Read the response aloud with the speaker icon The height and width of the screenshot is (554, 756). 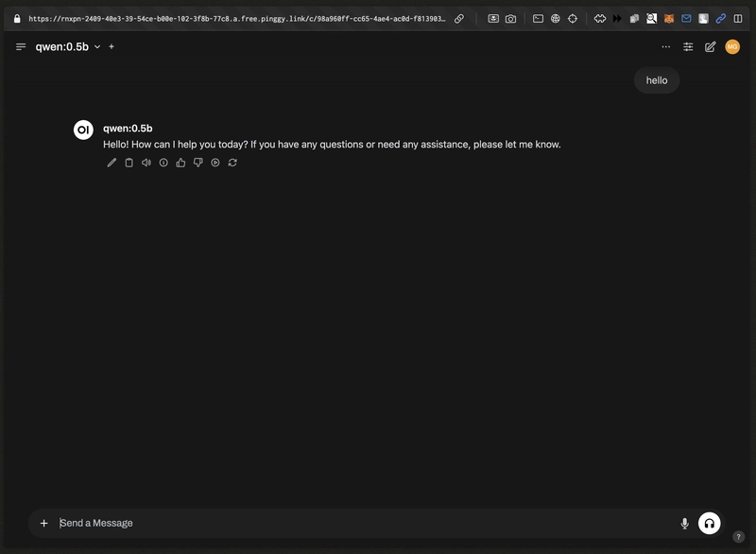point(146,163)
